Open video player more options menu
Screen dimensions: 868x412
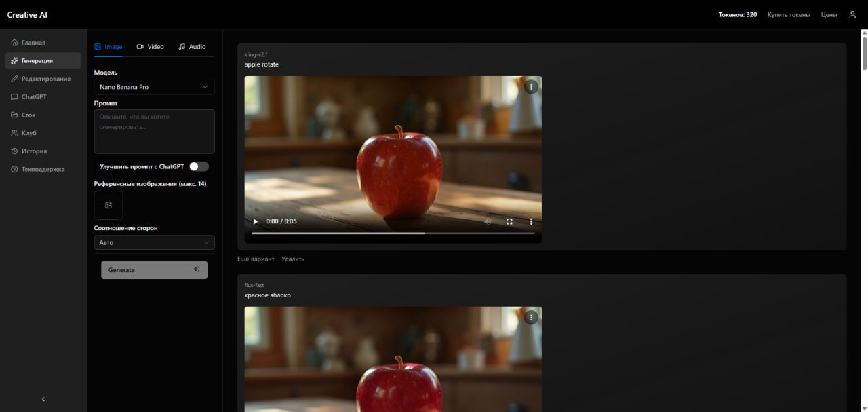coord(531,221)
